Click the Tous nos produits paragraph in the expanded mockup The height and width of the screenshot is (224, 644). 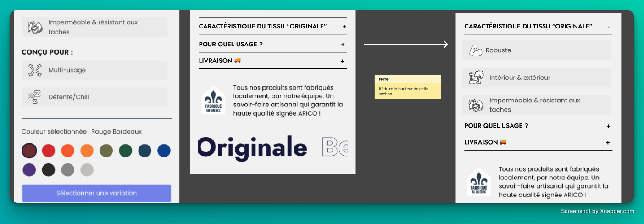pyautogui.click(x=554, y=182)
